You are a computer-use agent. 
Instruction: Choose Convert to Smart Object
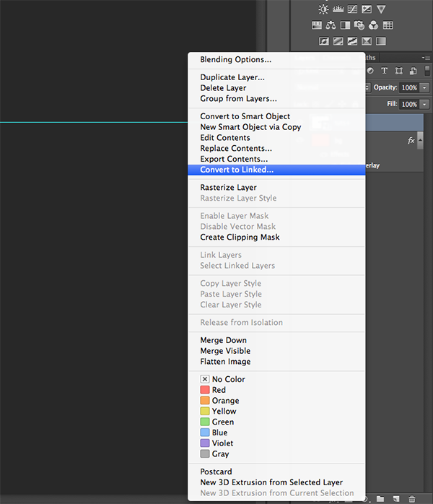coord(245,116)
